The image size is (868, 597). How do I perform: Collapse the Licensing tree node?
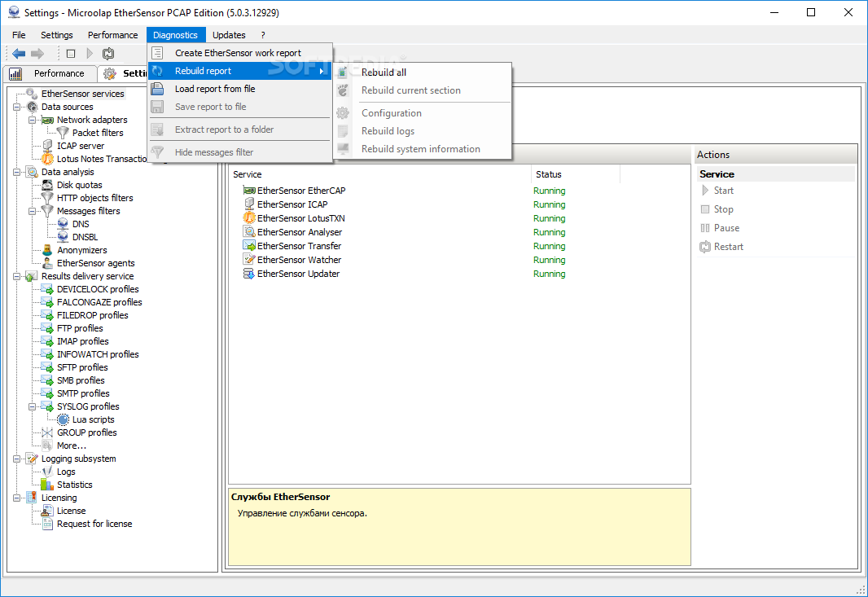pyautogui.click(x=16, y=498)
